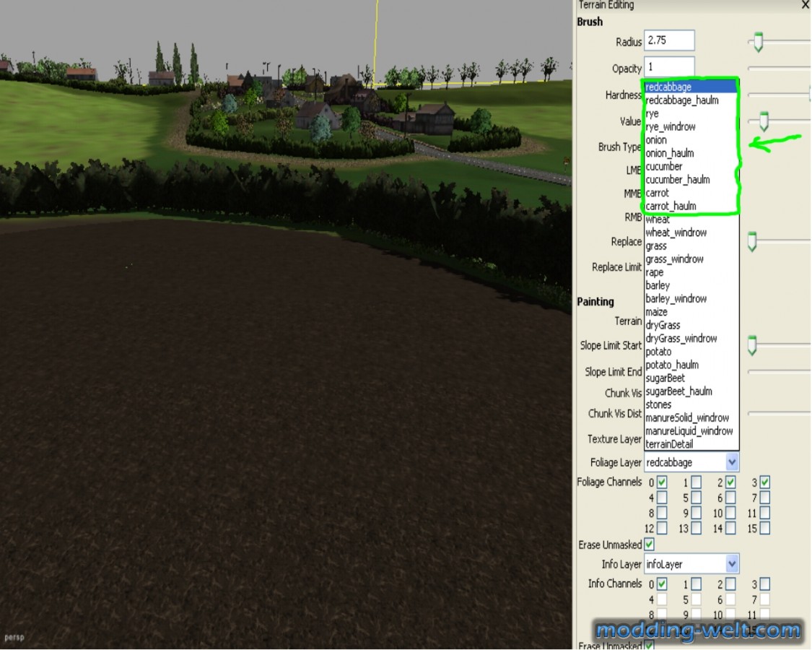This screenshot has height=650, width=812.
Task: Select sugarBeet layer entry
Action: 691,378
